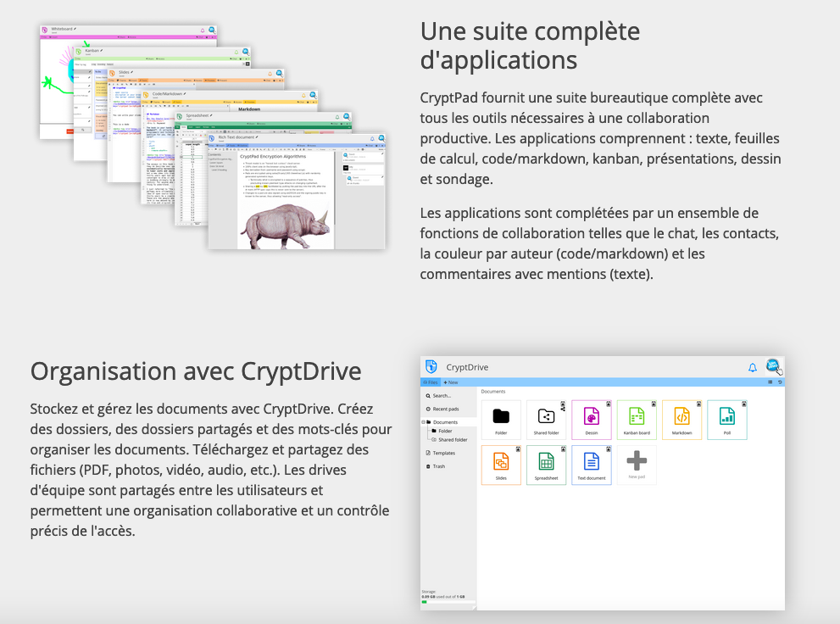Click the green storage usage bar
The width and height of the screenshot is (840, 624).
425,602
